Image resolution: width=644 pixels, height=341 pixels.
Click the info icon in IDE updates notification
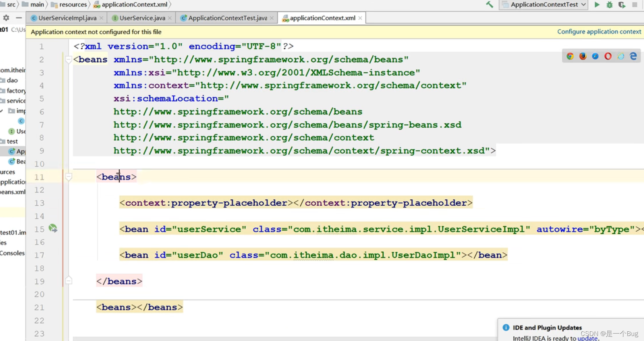pyautogui.click(x=506, y=327)
